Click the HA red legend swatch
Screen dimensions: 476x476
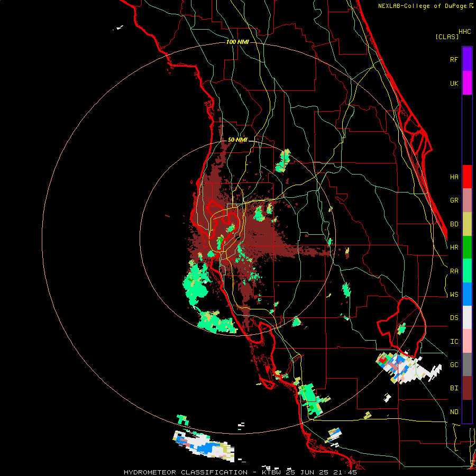click(467, 177)
